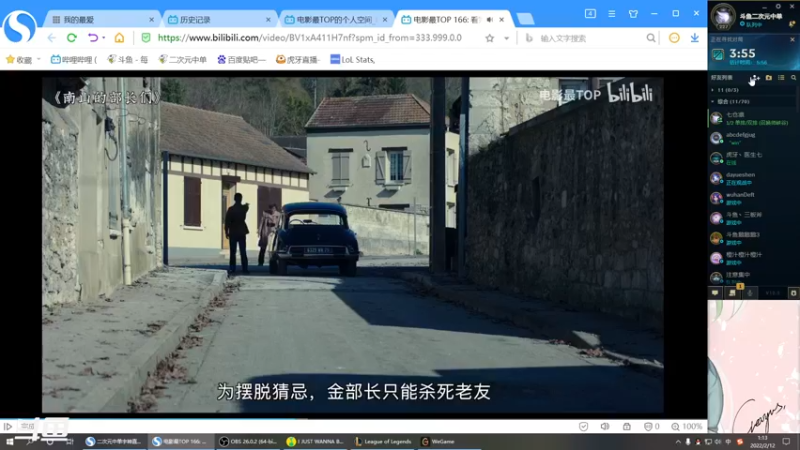
Task: Close the 我的最爱 tab
Action: (x=152, y=19)
